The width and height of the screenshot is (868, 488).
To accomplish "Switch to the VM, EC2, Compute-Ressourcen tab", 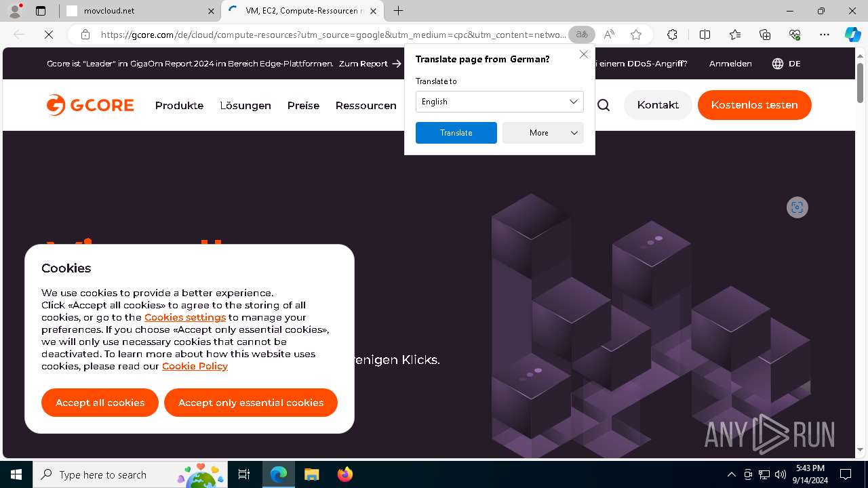I will [303, 11].
